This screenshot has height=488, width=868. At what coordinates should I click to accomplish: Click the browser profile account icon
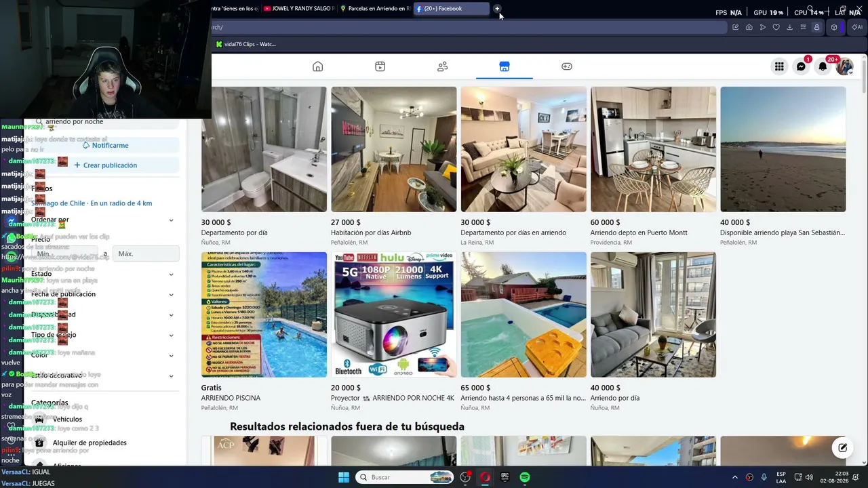(816, 27)
